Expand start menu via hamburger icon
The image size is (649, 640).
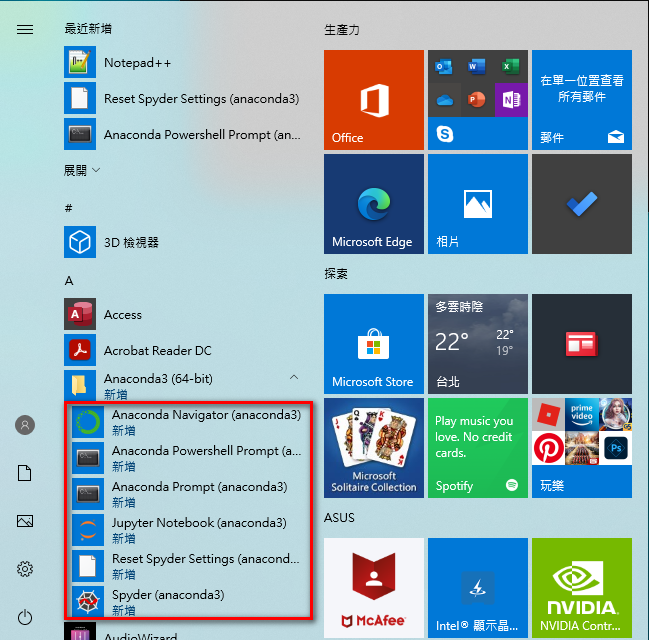(25, 29)
